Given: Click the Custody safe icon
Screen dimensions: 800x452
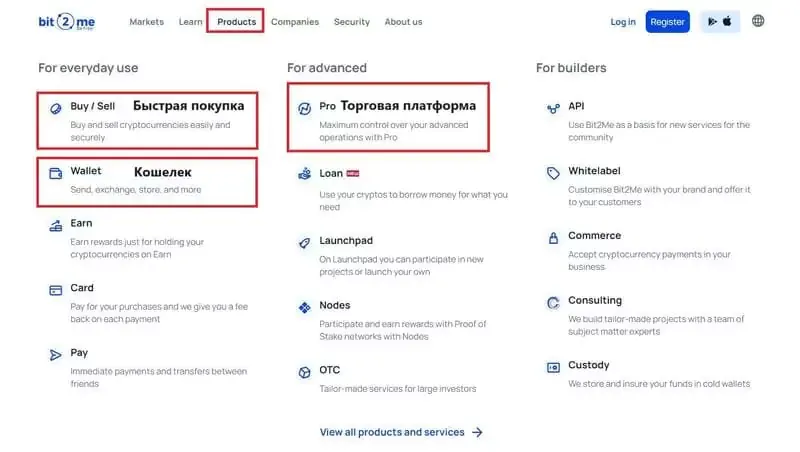Looking at the screenshot, I should (554, 367).
